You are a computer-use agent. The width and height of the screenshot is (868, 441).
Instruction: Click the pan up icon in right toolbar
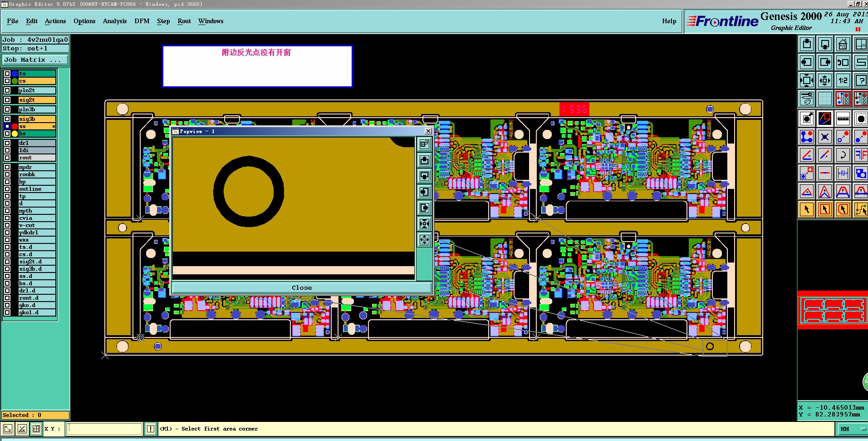[807, 44]
